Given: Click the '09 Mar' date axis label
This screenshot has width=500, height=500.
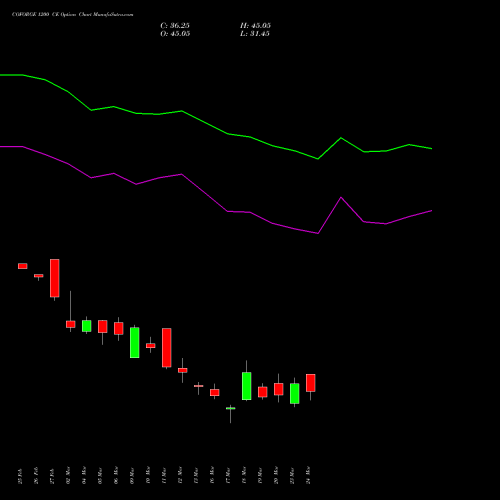Looking at the screenshot, I should (132, 475).
